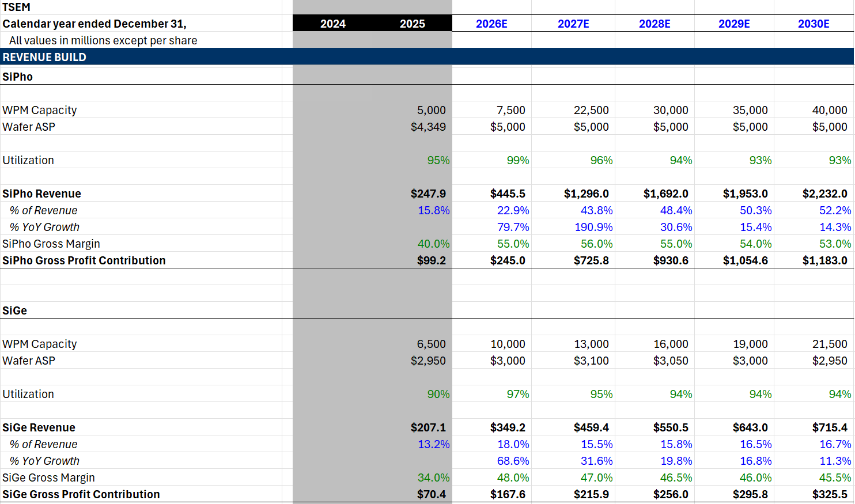Click SiGe Revenue $550.5 for 2028E
The width and height of the screenshot is (855, 504).
(x=655, y=427)
